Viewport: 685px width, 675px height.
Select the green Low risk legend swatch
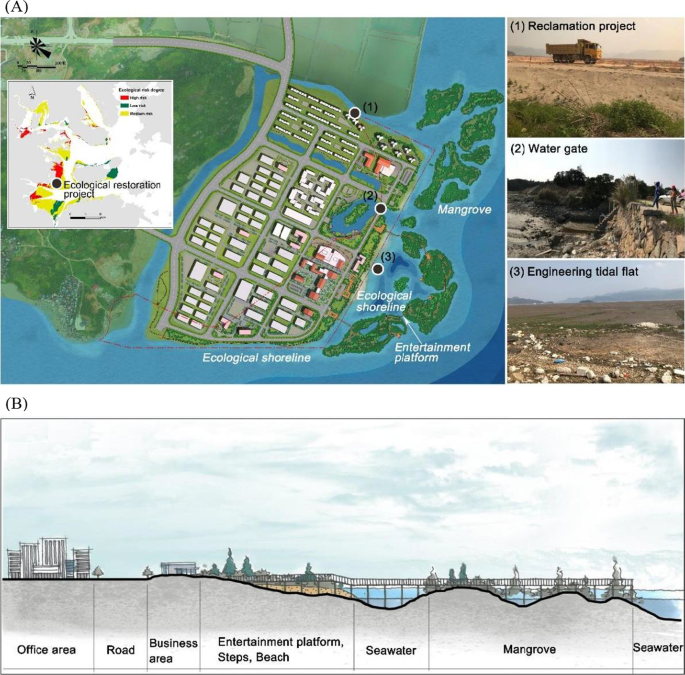click(124, 106)
